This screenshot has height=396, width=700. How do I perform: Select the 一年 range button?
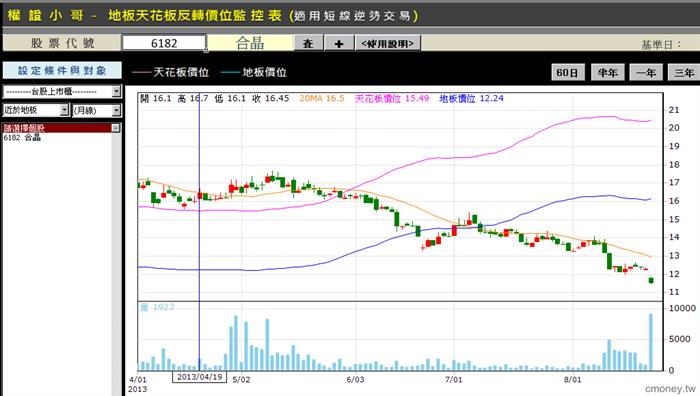pos(646,72)
